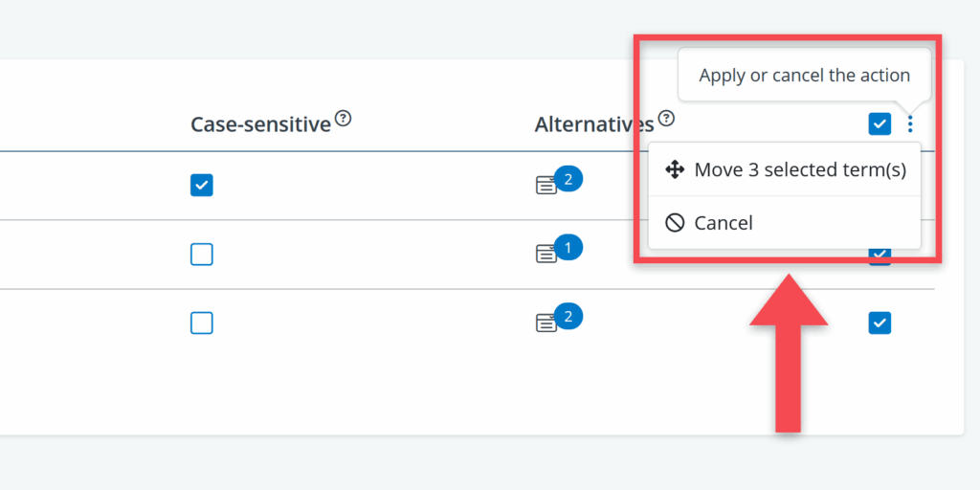Screen dimensions: 980x490
Task: Toggle the select-all checkbox in header
Action: [x=880, y=123]
